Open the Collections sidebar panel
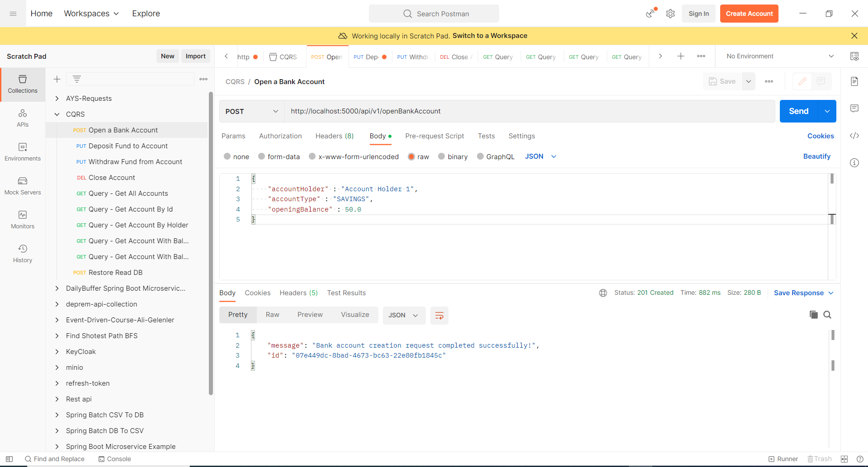The image size is (868, 467). pyautogui.click(x=23, y=85)
